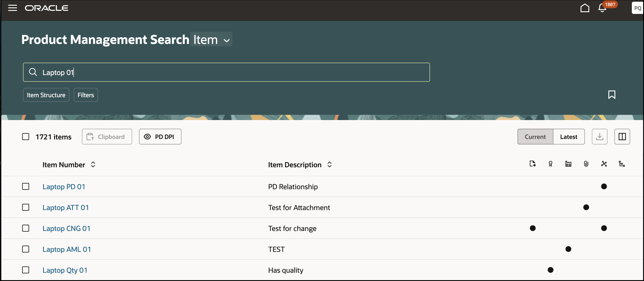The width and height of the screenshot is (644, 281).
Task: Select all 1721 items checkbox
Action: (x=25, y=137)
